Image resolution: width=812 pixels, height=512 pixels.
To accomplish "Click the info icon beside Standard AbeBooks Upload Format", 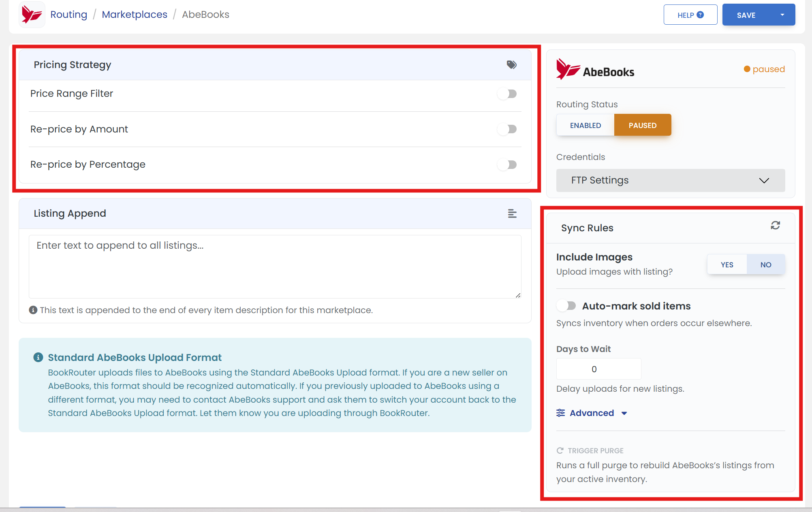I will pos(38,357).
